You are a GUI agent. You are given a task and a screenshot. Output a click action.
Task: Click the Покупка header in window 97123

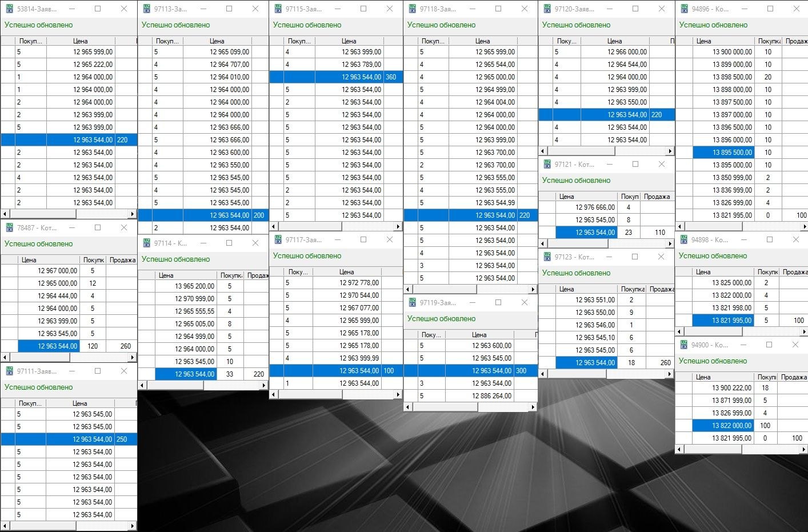pos(632,289)
